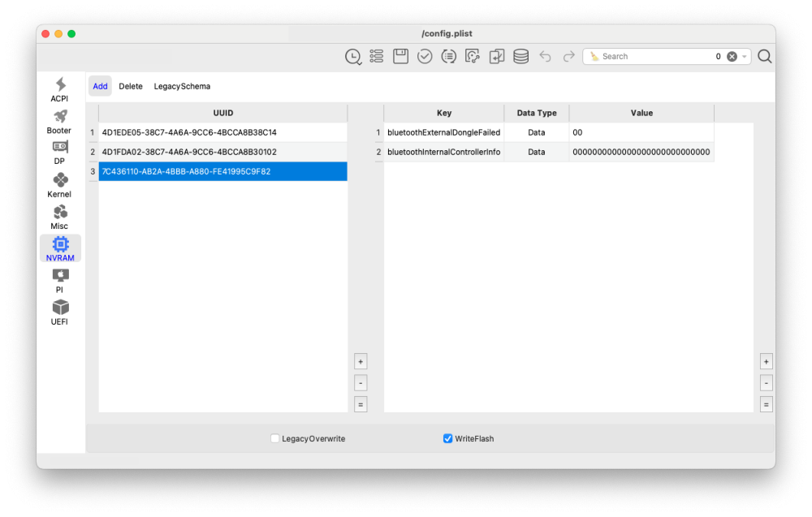Remove a key with the right minus button

tap(767, 383)
